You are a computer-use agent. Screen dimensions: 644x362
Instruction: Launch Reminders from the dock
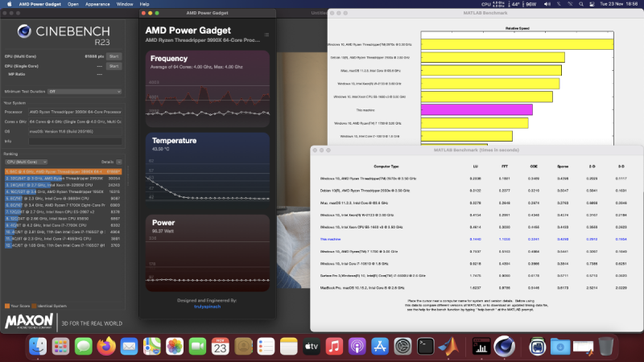coord(266,347)
